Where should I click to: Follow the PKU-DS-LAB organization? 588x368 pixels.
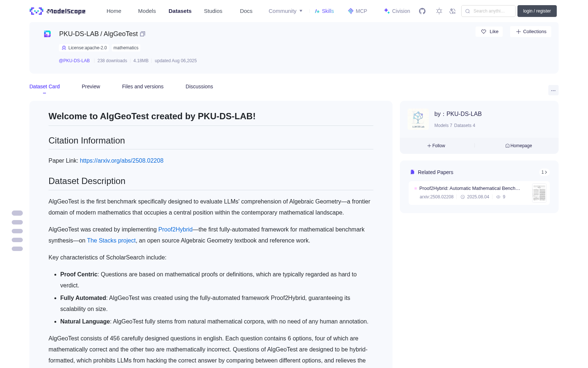tap(436, 146)
